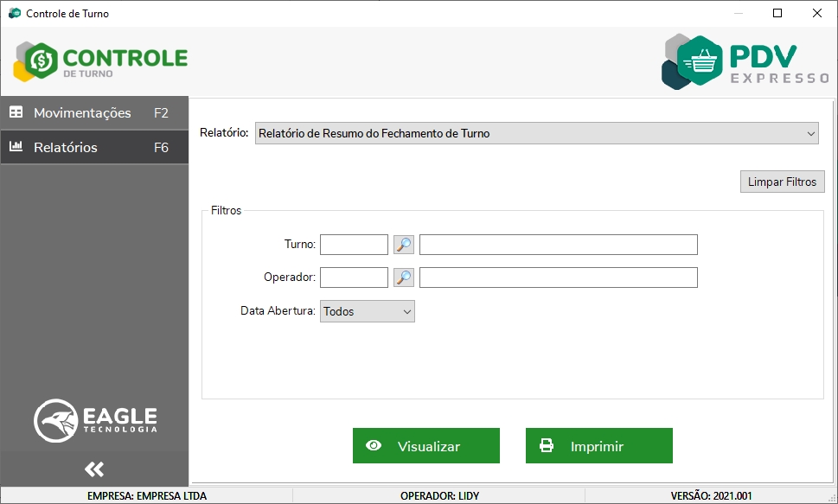This screenshot has width=838, height=504.
Task: Click the green Imprimir button
Action: point(599,446)
